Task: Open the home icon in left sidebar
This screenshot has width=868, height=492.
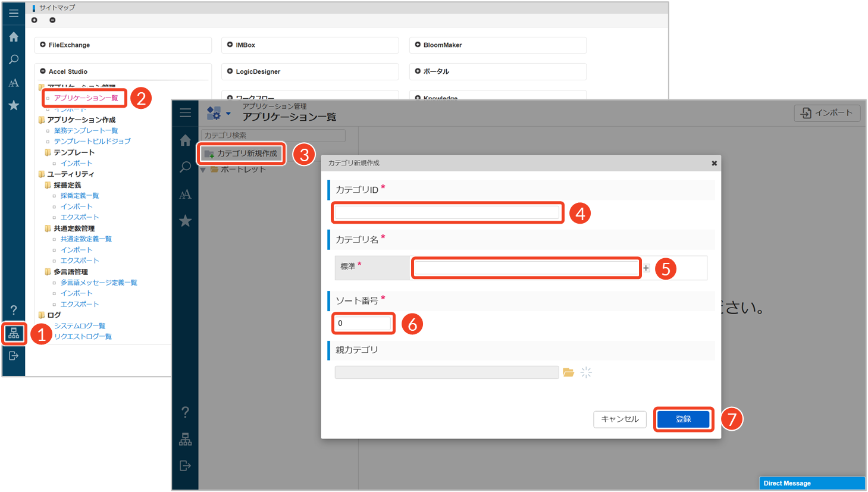Action: click(x=14, y=37)
